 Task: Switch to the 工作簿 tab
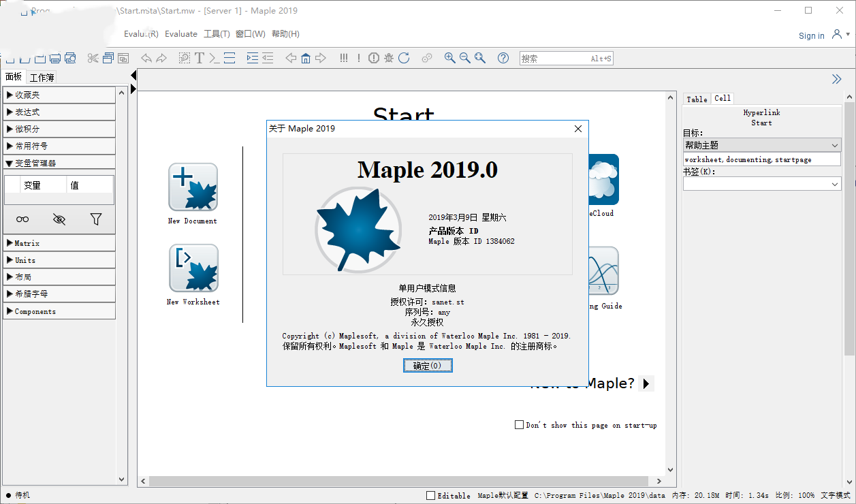click(x=42, y=78)
